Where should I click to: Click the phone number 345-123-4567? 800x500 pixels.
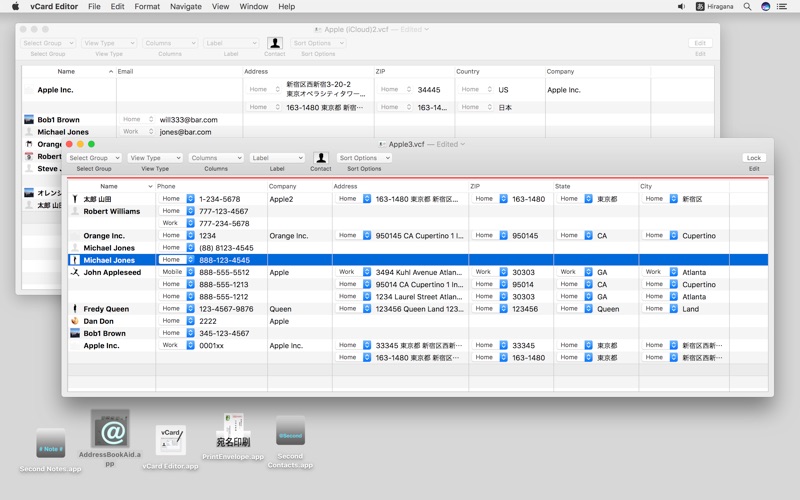224,333
